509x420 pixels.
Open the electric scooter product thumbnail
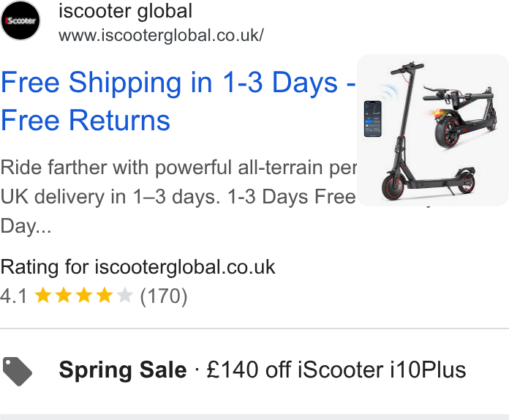click(433, 130)
